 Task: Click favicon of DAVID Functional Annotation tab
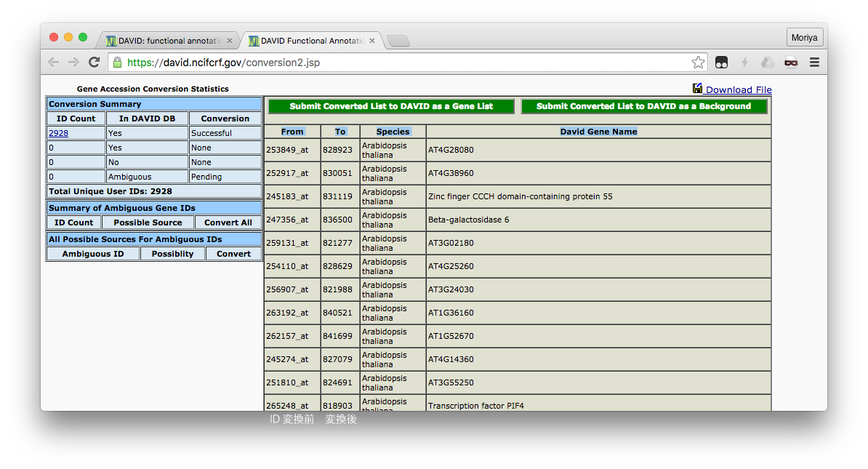point(254,41)
